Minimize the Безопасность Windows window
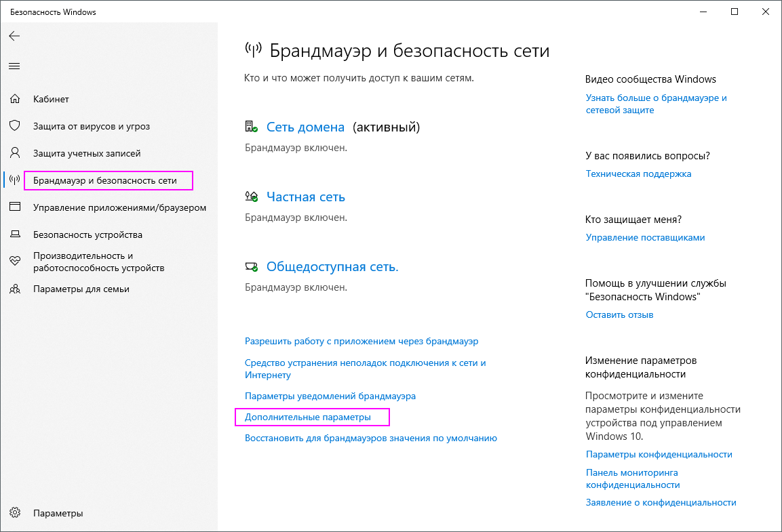The height and width of the screenshot is (532, 782). tap(704, 12)
